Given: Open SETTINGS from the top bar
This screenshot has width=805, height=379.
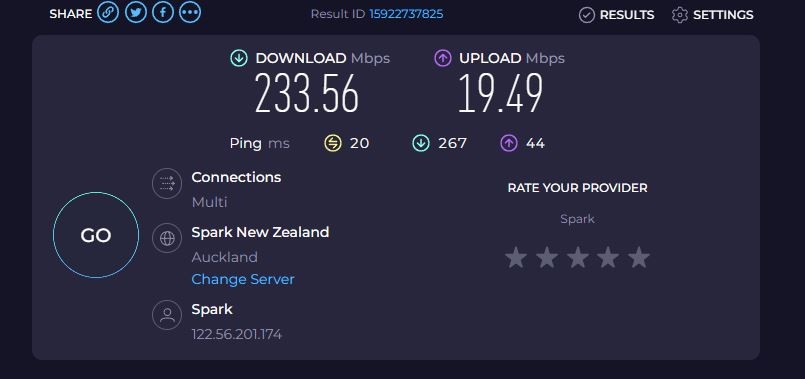Looking at the screenshot, I should click(x=713, y=15).
